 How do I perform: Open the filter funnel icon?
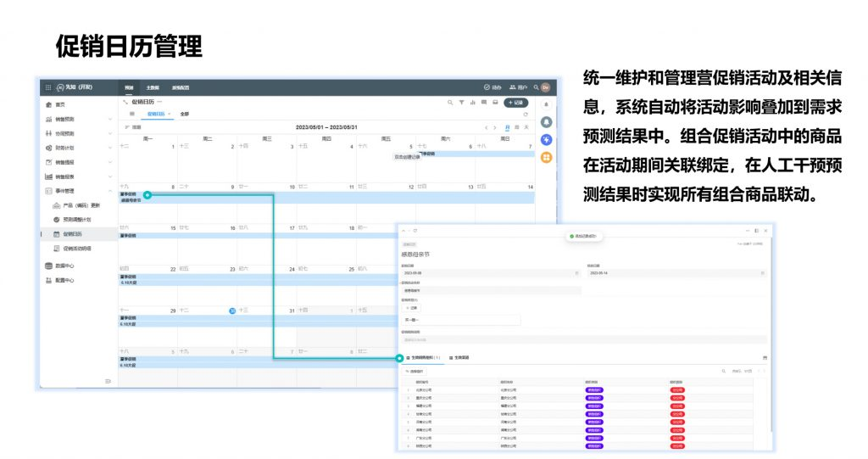pyautogui.click(x=461, y=103)
